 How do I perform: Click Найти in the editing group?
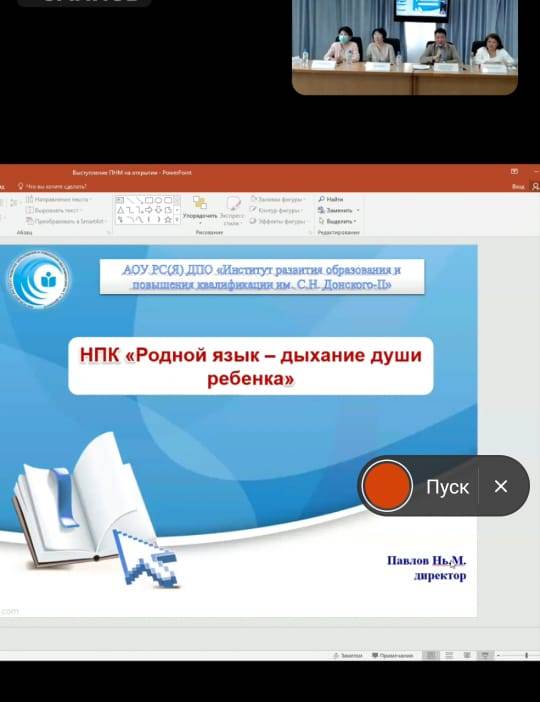(x=331, y=199)
